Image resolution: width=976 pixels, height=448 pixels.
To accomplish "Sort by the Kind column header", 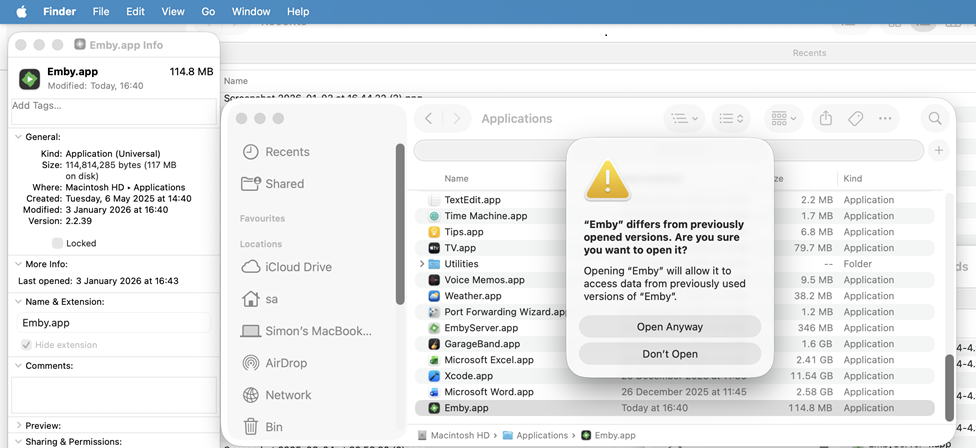I will coord(853,179).
